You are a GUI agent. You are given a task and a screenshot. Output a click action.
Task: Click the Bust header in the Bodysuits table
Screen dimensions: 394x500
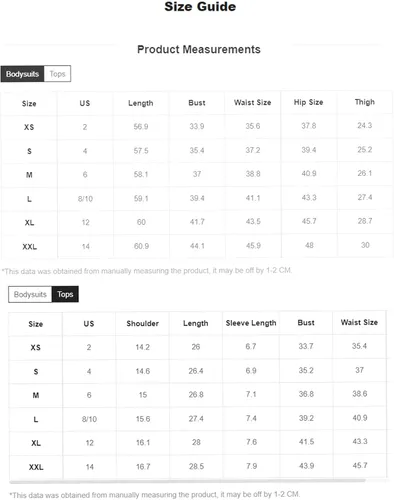(x=197, y=103)
